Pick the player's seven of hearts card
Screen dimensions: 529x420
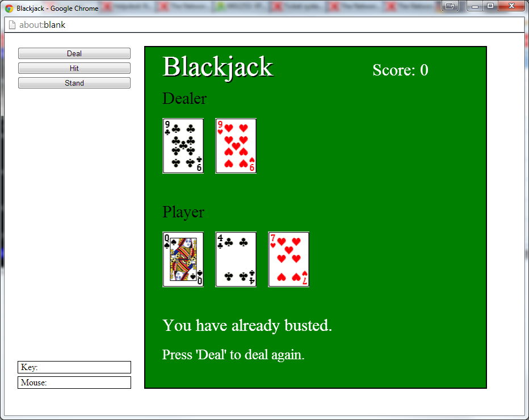click(x=288, y=259)
